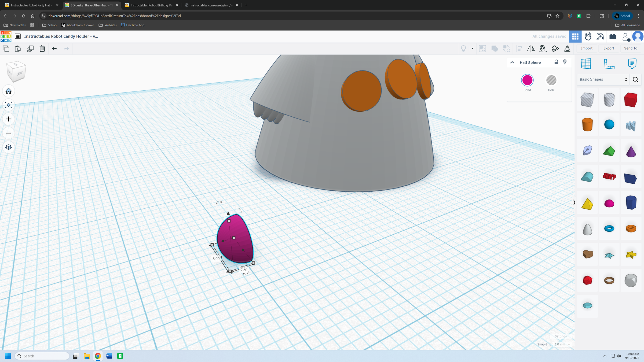Open the Ruler tool
644x362 pixels.
coord(609,64)
